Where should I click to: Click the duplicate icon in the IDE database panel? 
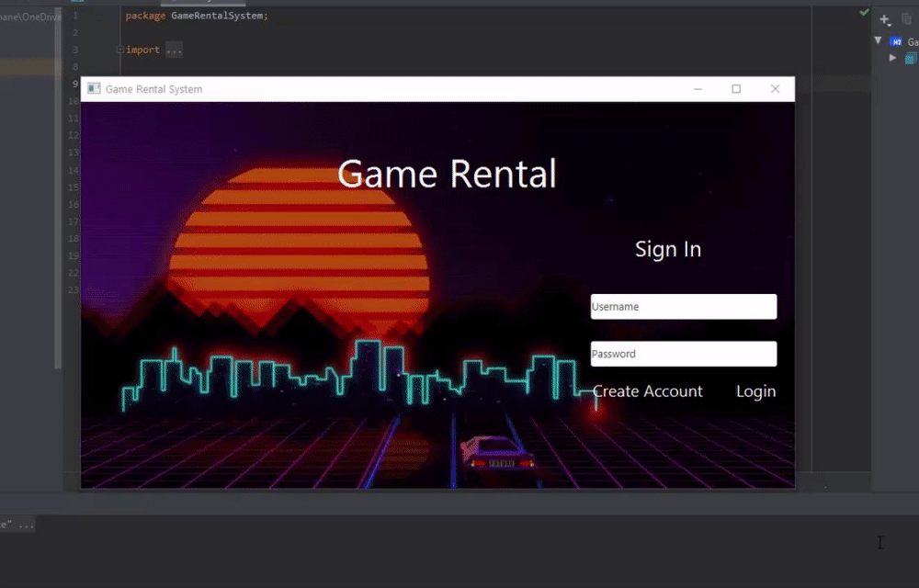coord(907,19)
